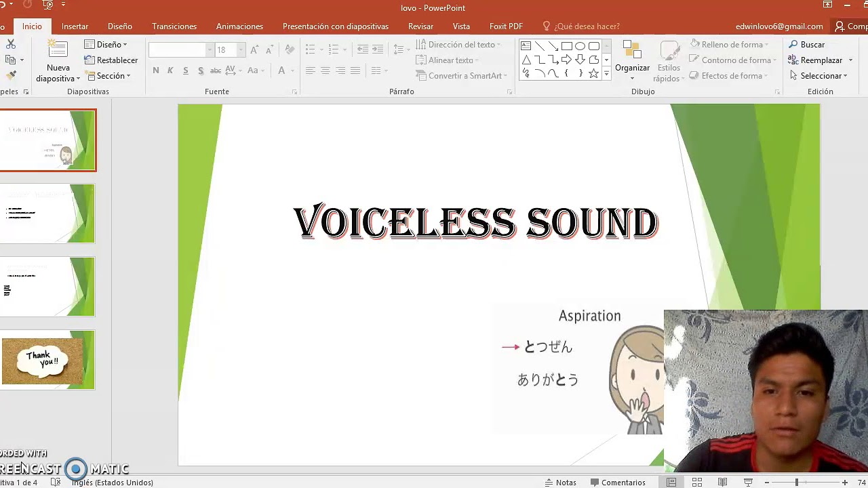868x488 pixels.
Task: Expand the shapes gallery
Action: [606, 73]
